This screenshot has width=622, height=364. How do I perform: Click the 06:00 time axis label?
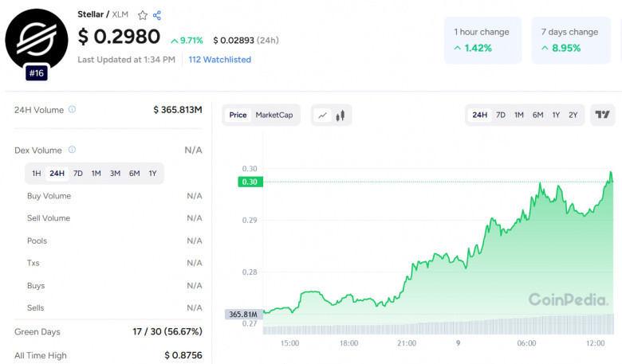pos(526,343)
